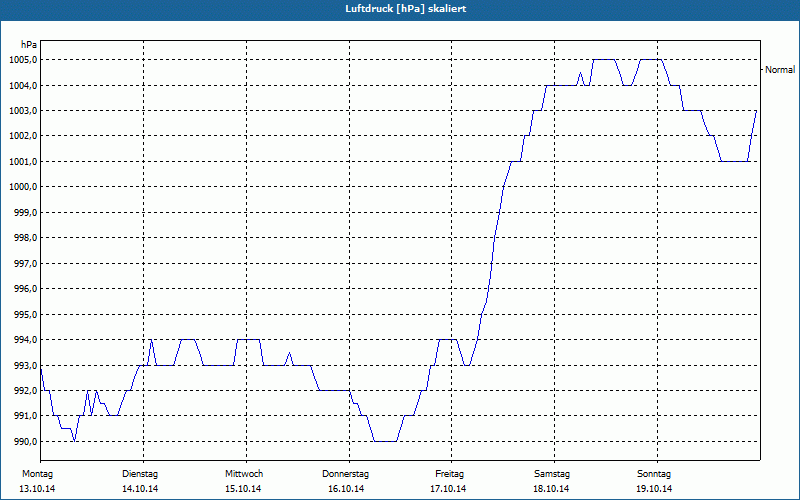Click the 1005,0 axis value
The height and width of the screenshot is (500, 800).
[23, 60]
